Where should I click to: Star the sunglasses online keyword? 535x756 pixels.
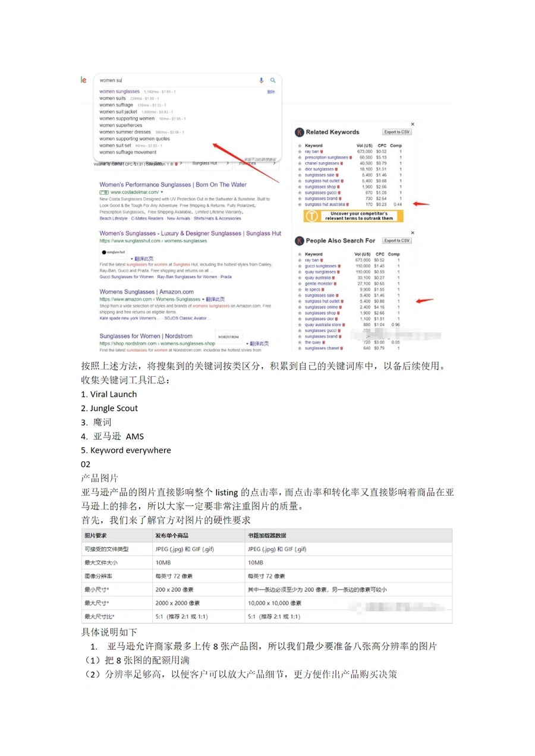(300, 307)
